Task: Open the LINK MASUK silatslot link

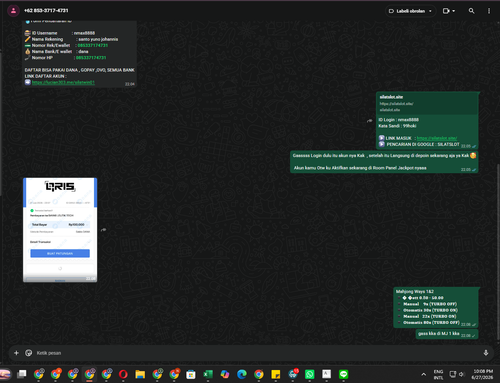Action: (437, 138)
